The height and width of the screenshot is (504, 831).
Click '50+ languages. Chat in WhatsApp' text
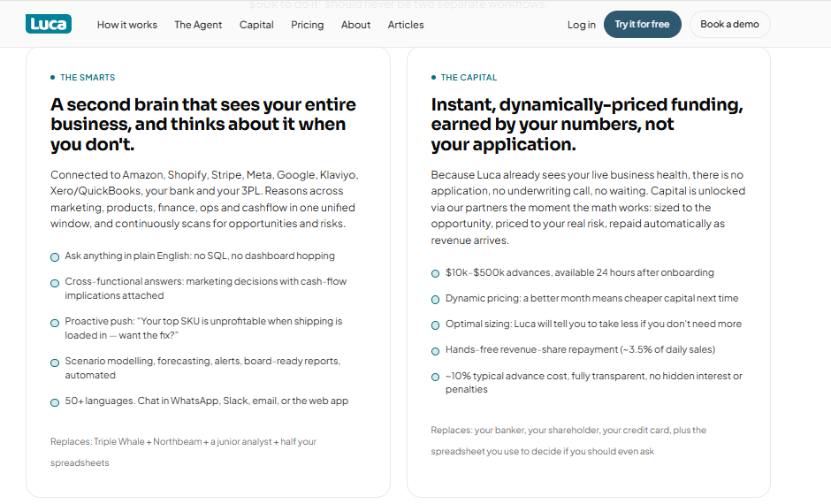207,401
